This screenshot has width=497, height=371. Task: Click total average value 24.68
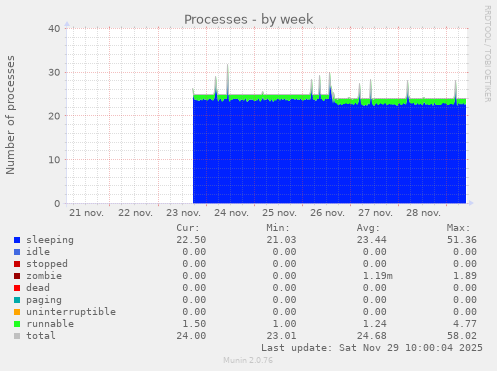[372, 336]
